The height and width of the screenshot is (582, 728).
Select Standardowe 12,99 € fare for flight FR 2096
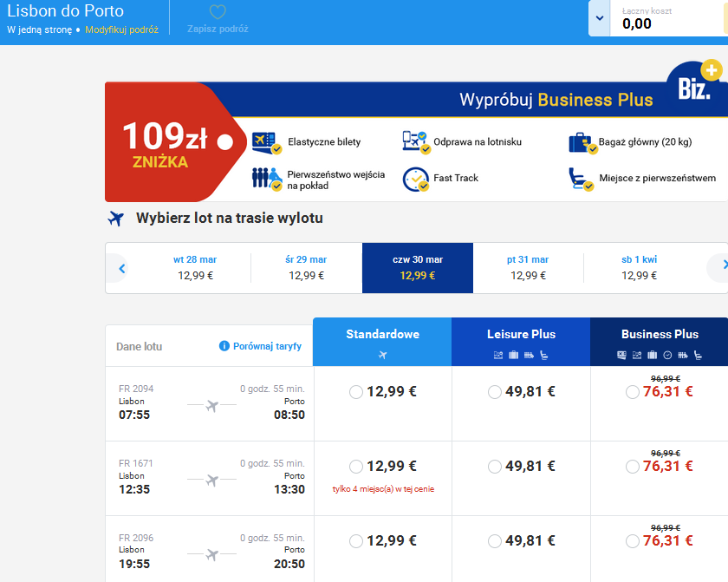[356, 541]
